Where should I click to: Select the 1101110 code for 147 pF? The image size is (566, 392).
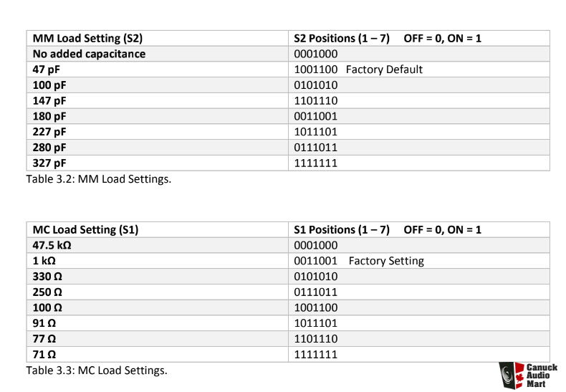pyautogui.click(x=315, y=101)
